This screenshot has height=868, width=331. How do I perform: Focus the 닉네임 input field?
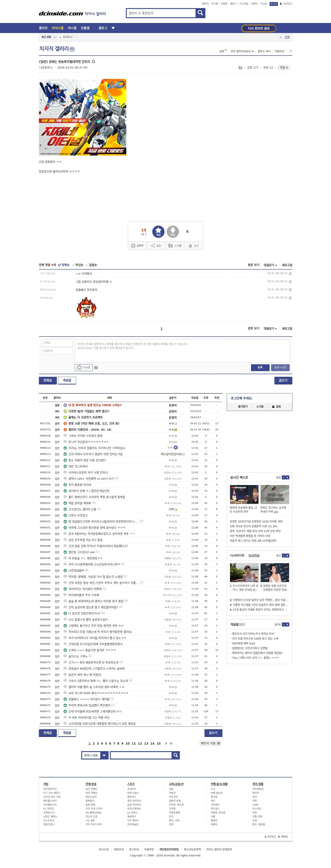coord(57,343)
